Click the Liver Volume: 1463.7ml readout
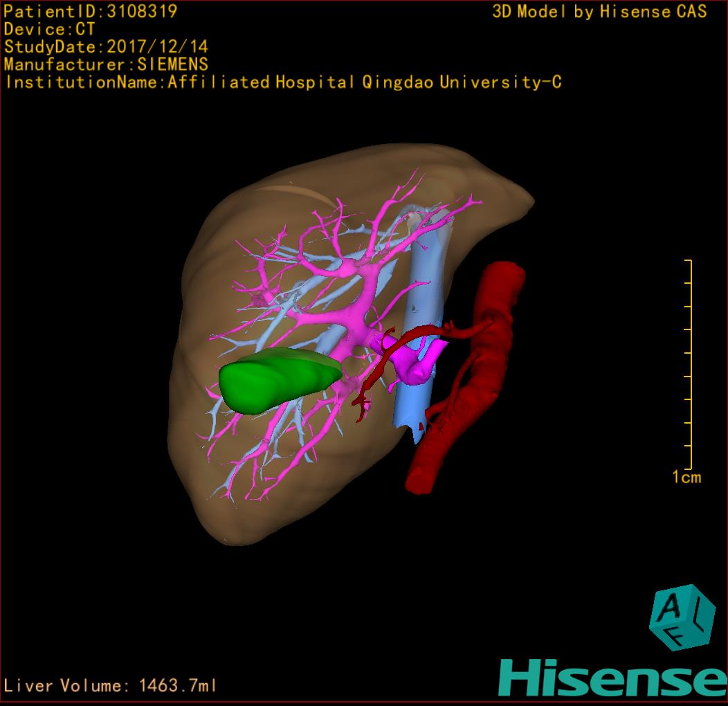The image size is (728, 706). pyautogui.click(x=111, y=685)
